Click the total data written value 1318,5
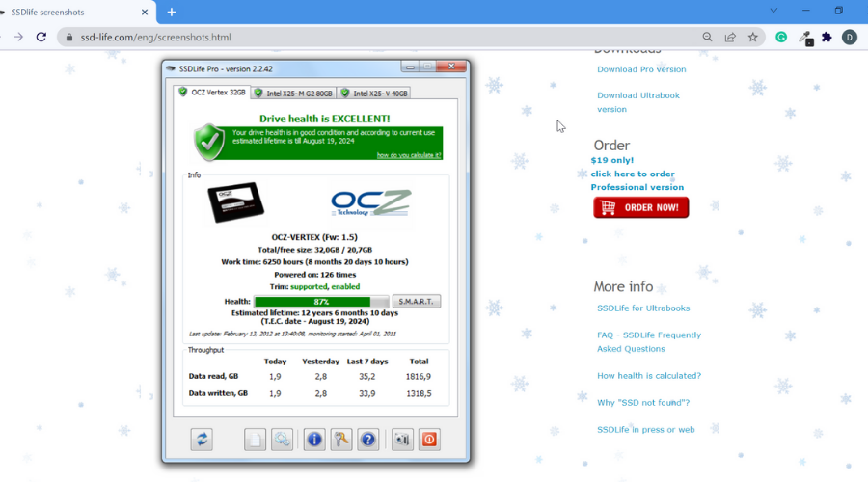The image size is (868, 482). 418,393
